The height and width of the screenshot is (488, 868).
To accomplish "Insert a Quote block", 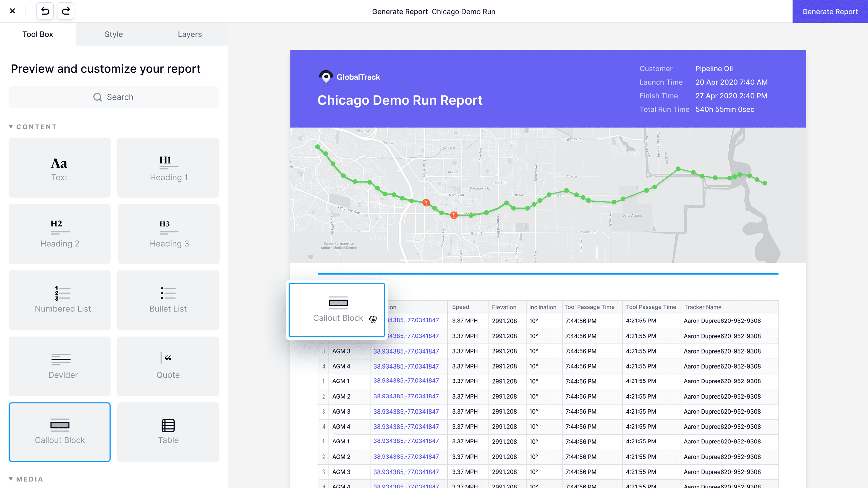I will click(x=168, y=366).
